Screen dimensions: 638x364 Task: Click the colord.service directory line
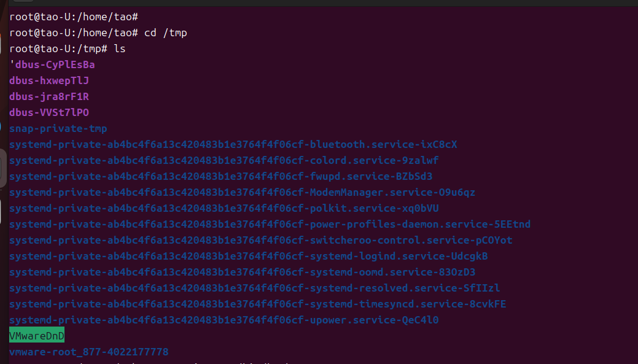click(224, 160)
